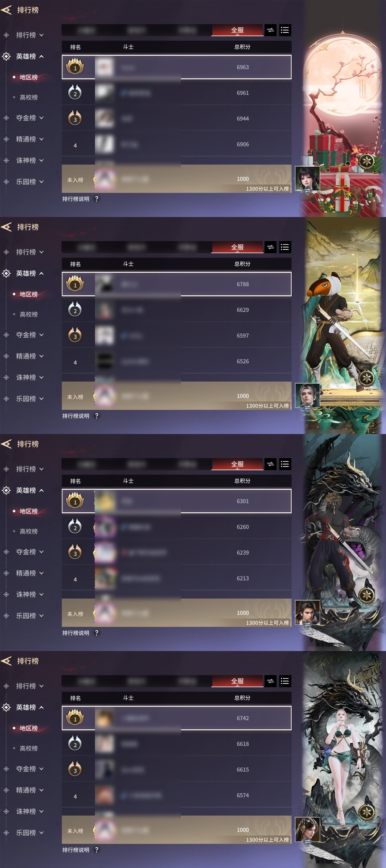
Task: Open the list view icon above the 6788 leaderboard
Action: [x=285, y=247]
